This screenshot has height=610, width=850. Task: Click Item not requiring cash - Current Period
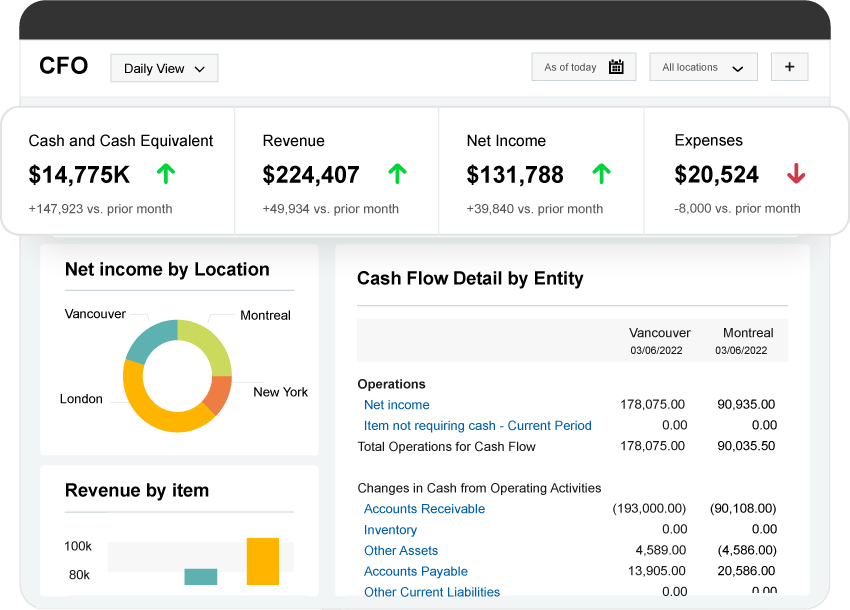pyautogui.click(x=477, y=425)
